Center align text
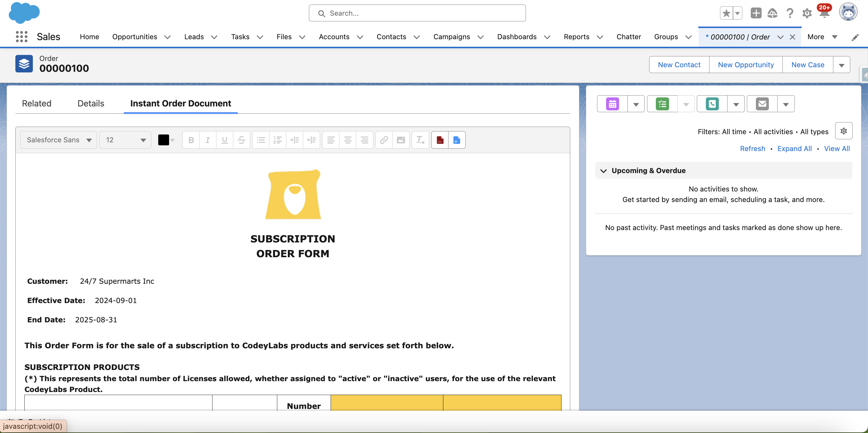Image resolution: width=868 pixels, height=433 pixels. [348, 140]
